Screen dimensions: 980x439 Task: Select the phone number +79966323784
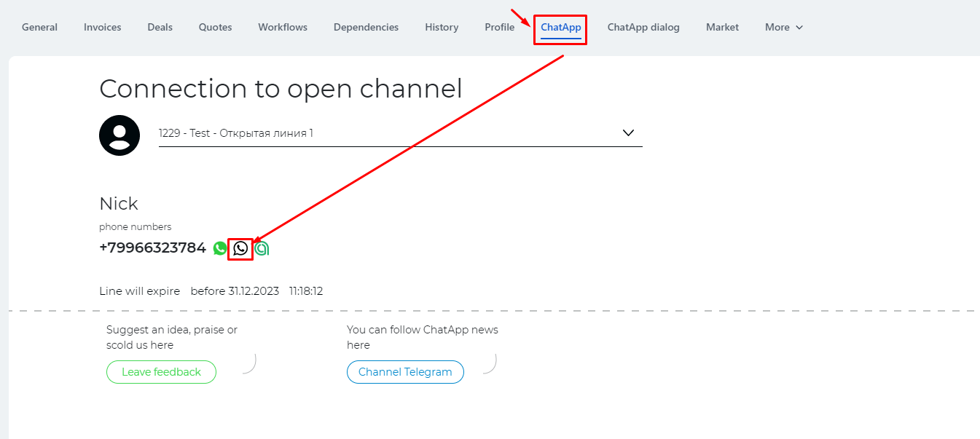153,248
